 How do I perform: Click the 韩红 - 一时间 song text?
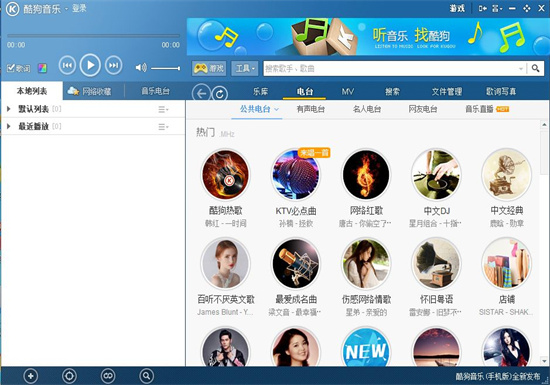(226, 223)
